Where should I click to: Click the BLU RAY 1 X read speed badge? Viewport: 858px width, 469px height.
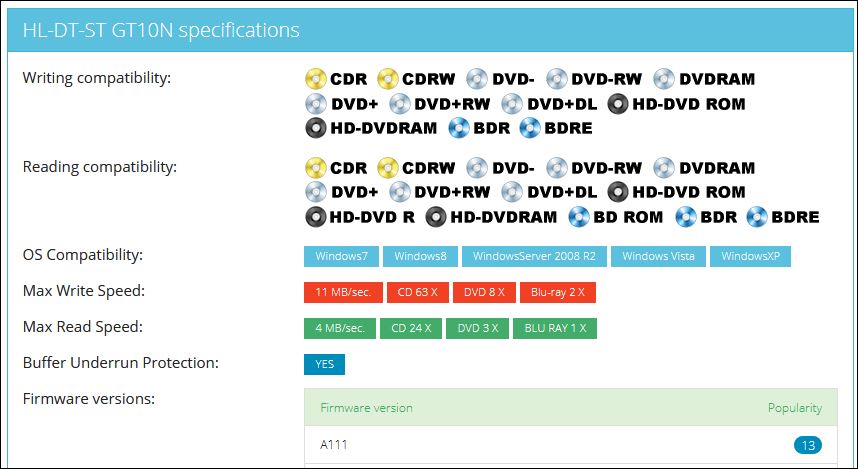555,328
